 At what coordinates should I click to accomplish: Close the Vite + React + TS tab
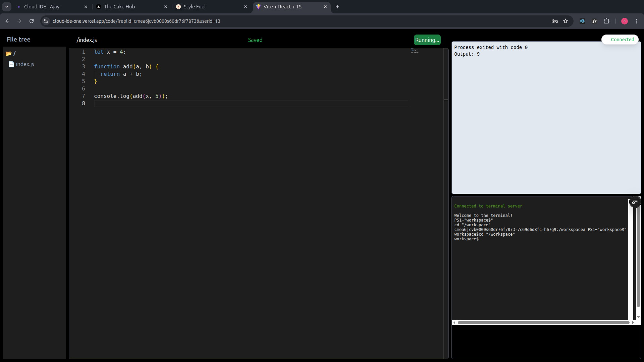tap(325, 7)
